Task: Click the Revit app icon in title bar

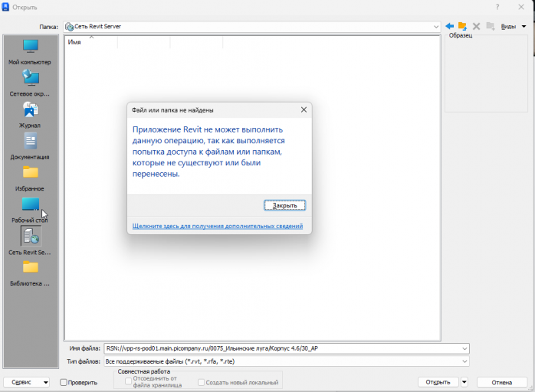Action: [x=5, y=7]
